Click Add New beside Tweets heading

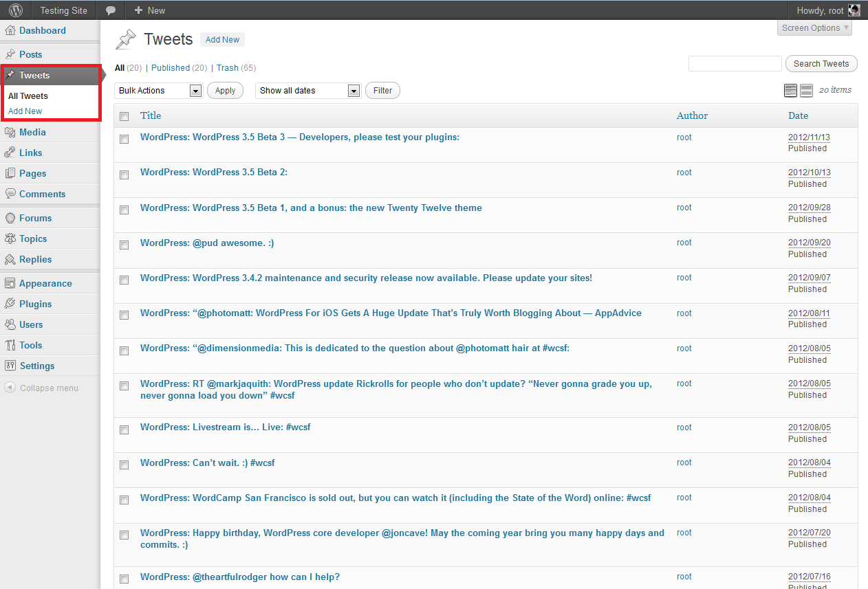click(222, 40)
